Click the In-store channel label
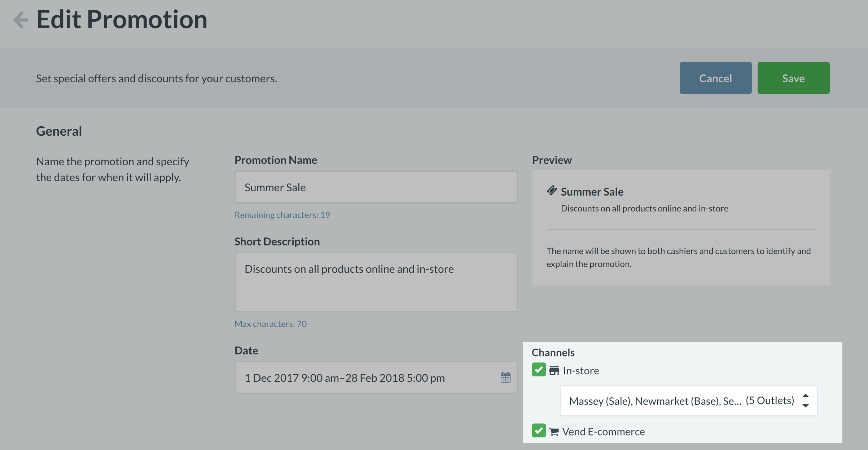This screenshot has width=868, height=450. point(581,371)
